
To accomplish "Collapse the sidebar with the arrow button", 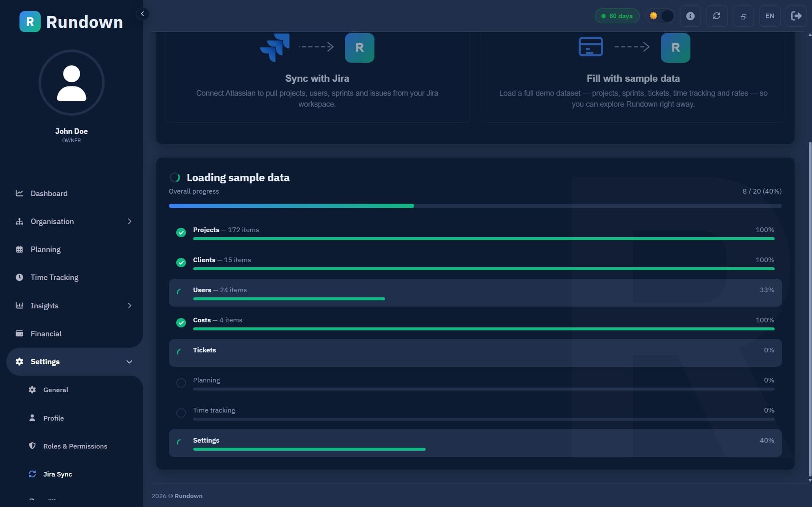I will point(142,14).
